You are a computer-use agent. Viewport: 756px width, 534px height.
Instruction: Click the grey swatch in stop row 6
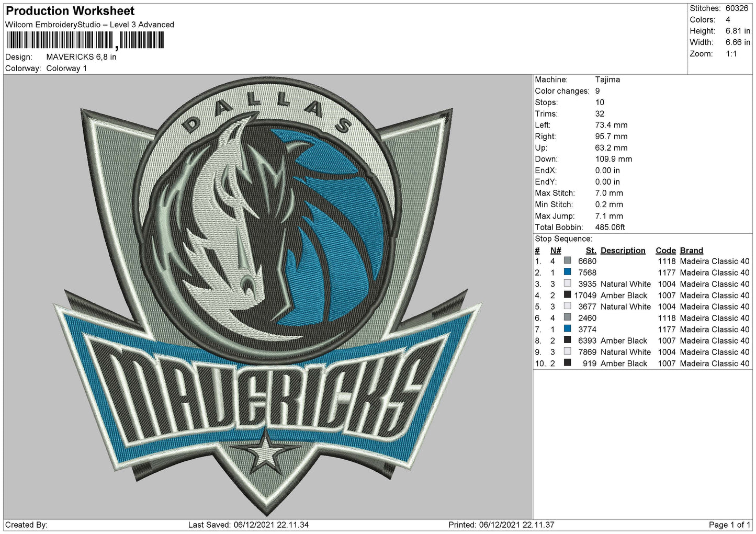pos(567,317)
